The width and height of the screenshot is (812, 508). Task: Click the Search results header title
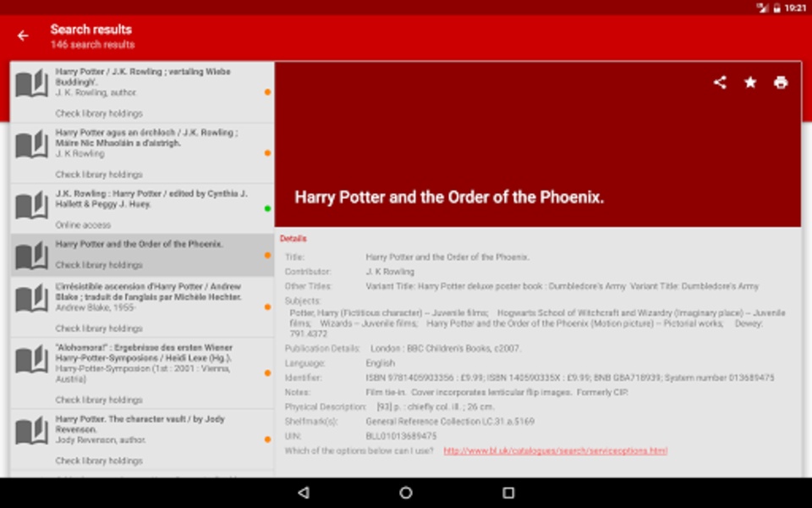91,30
